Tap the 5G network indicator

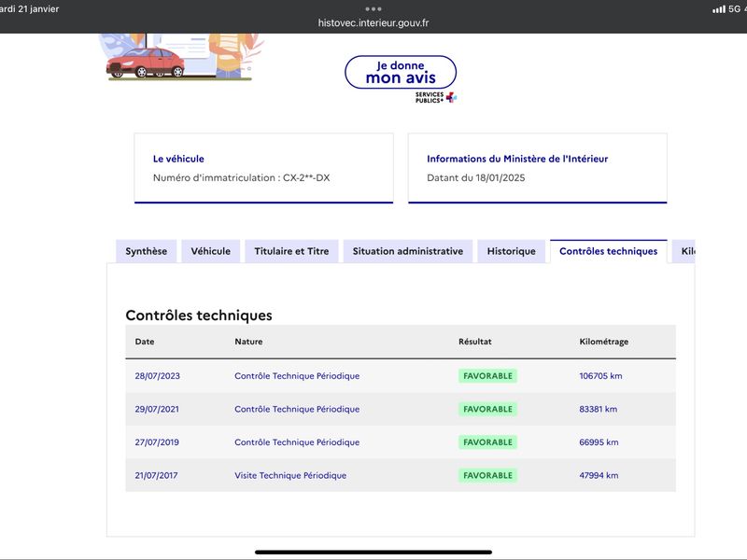[x=734, y=9]
